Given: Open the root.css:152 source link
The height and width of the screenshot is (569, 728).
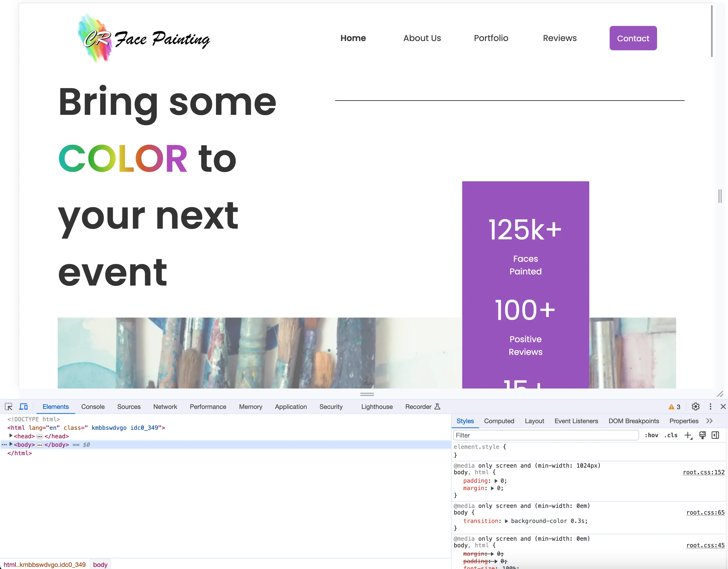Looking at the screenshot, I should coord(703,472).
